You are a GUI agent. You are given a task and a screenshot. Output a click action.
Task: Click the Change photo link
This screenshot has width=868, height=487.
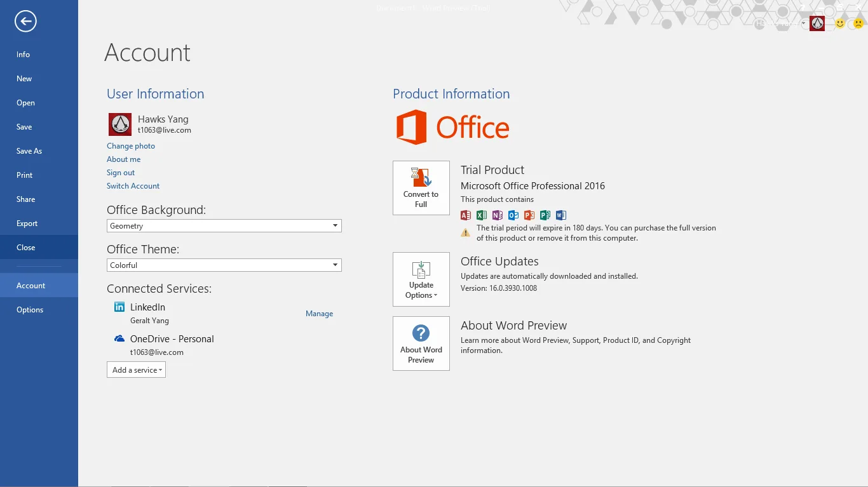[131, 146]
